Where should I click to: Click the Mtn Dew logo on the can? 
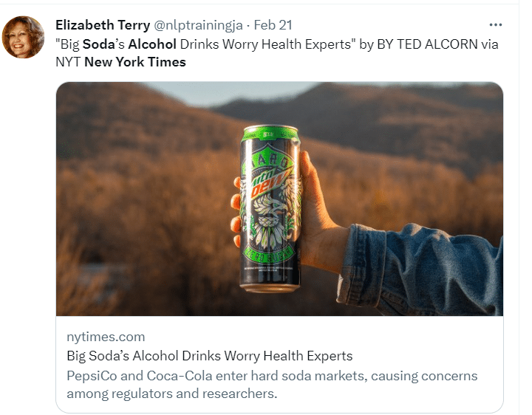click(270, 181)
